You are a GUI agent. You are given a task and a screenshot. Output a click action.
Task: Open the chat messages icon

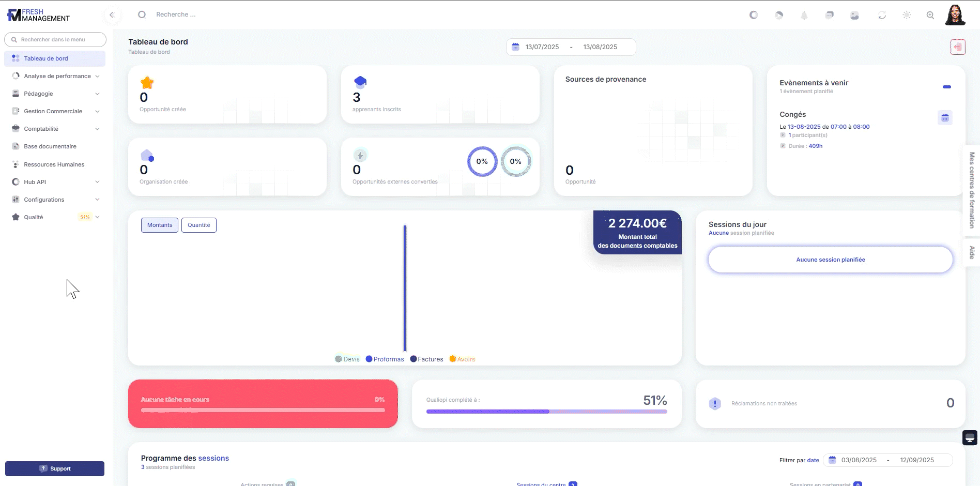(x=829, y=16)
